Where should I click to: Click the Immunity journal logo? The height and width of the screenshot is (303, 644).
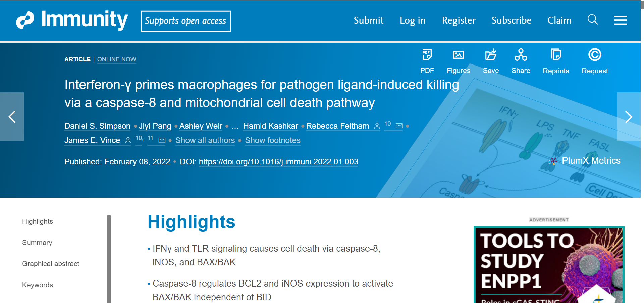tap(72, 20)
